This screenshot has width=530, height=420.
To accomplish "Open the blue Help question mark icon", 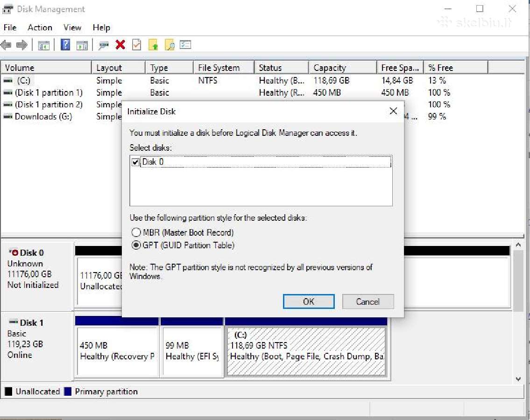I will tap(65, 45).
